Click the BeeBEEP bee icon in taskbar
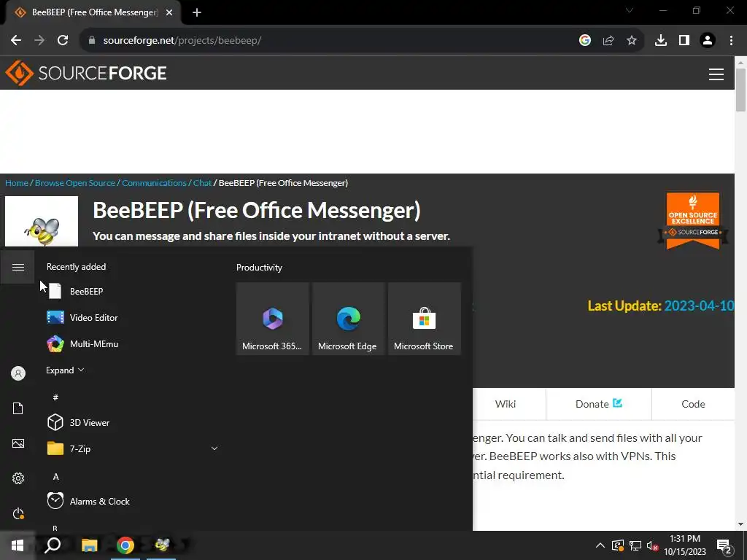Screen dimensions: 747x560 [x=162, y=545]
